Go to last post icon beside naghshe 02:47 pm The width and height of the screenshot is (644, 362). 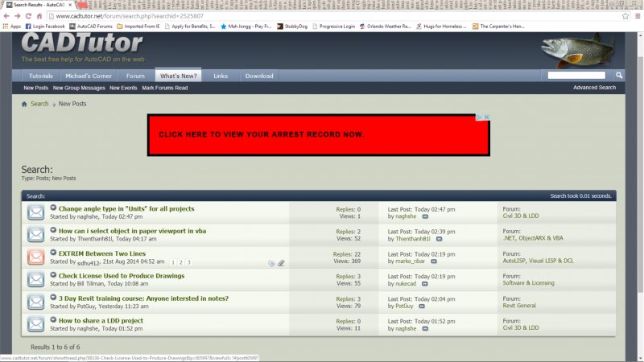(x=425, y=216)
